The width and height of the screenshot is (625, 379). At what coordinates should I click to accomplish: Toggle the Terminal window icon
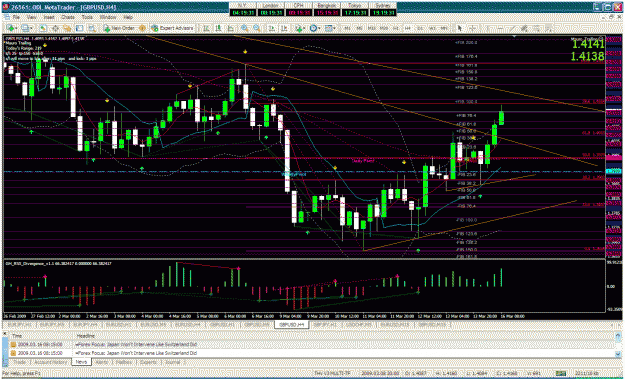click(79, 28)
